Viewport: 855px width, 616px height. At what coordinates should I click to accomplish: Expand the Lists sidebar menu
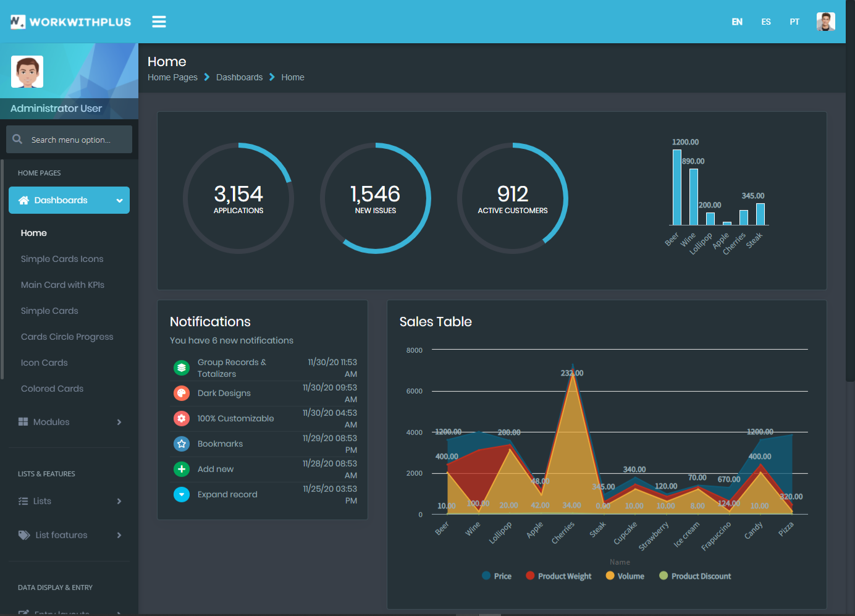(x=69, y=501)
